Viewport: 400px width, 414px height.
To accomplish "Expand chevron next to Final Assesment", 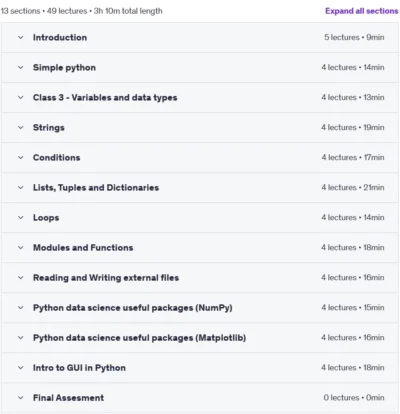I will pos(21,397).
